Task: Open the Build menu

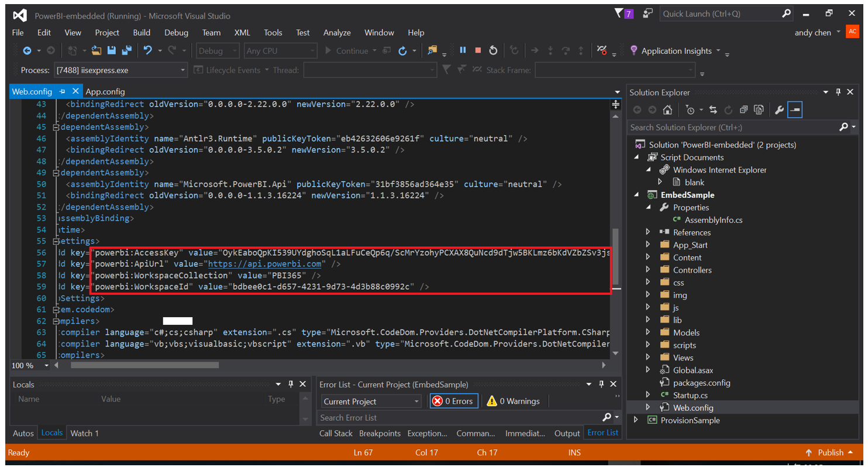Action: coord(142,33)
